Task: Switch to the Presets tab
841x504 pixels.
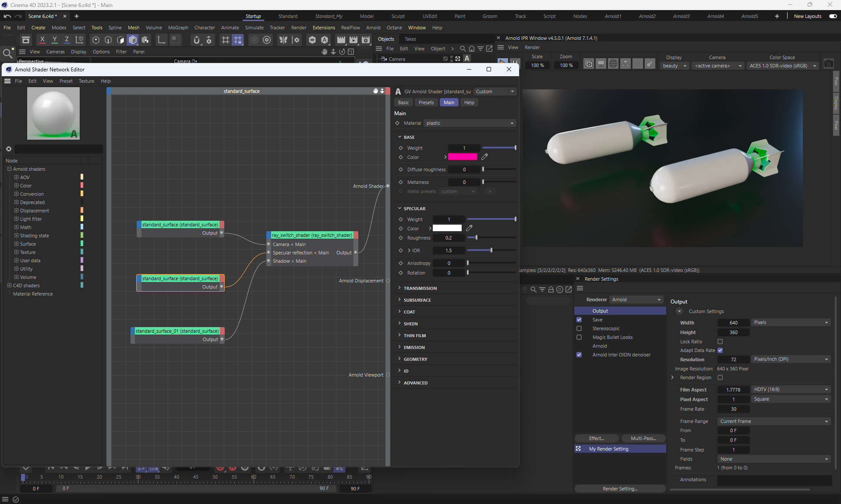Action: 426,102
